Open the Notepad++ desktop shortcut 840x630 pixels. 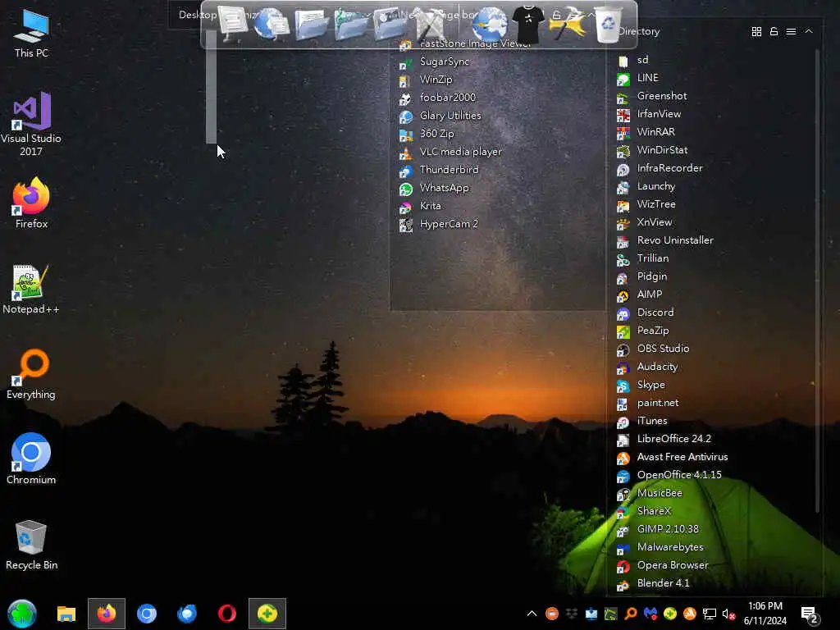click(31, 290)
